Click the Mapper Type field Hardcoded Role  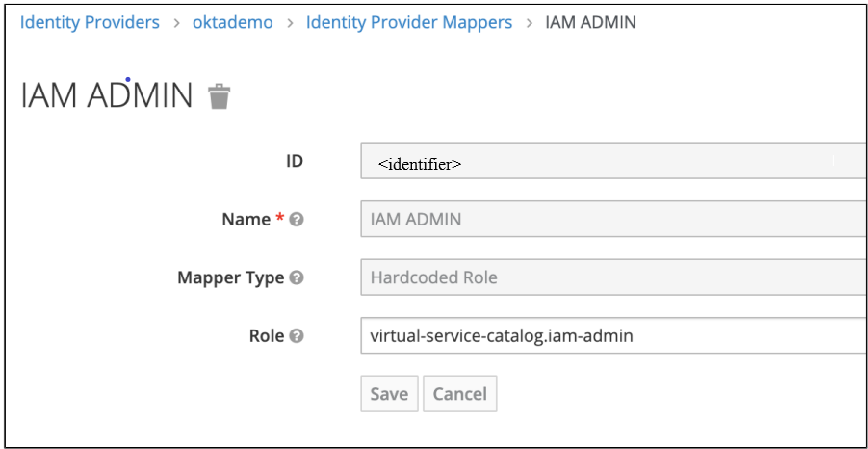coord(611,277)
